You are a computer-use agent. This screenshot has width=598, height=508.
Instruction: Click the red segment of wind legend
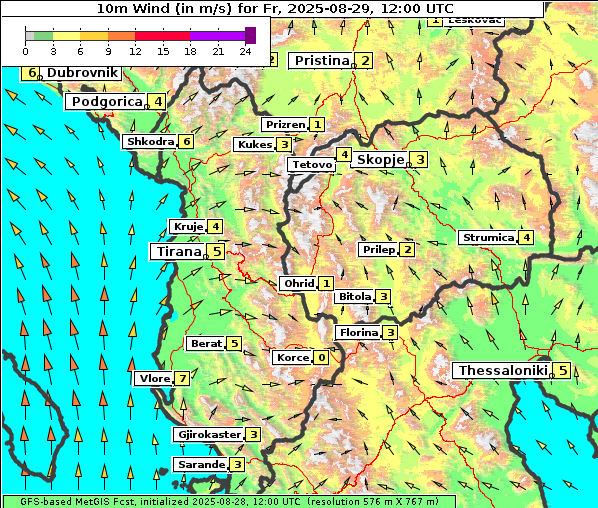(162, 36)
